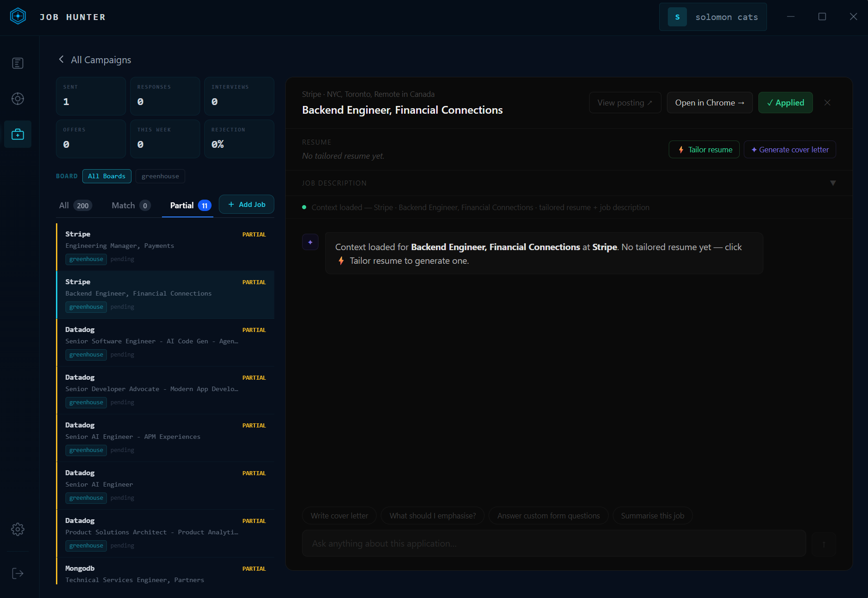Click the Stripe location subtitle text
Screen dimensions: 868x598
click(x=368, y=94)
